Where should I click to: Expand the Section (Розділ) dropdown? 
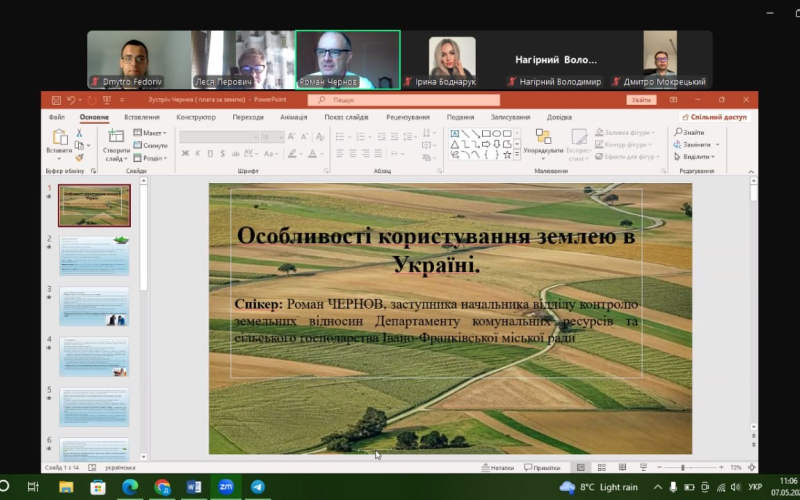point(153,157)
